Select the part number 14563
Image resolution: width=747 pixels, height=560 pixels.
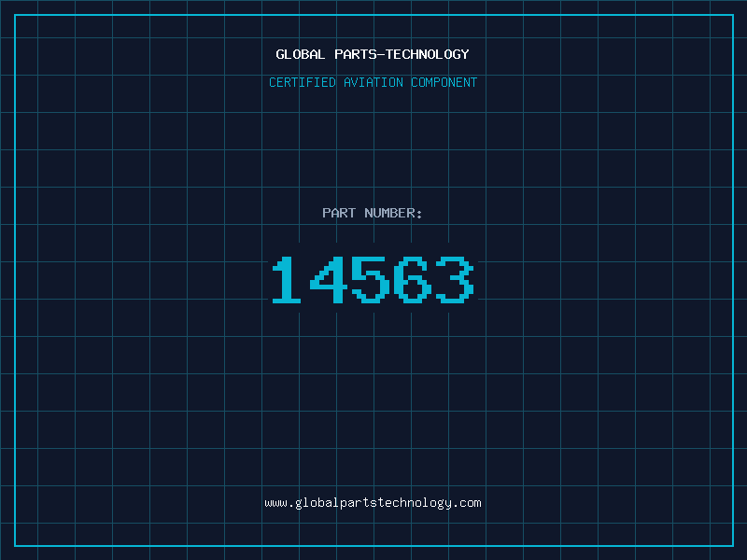[x=373, y=279]
